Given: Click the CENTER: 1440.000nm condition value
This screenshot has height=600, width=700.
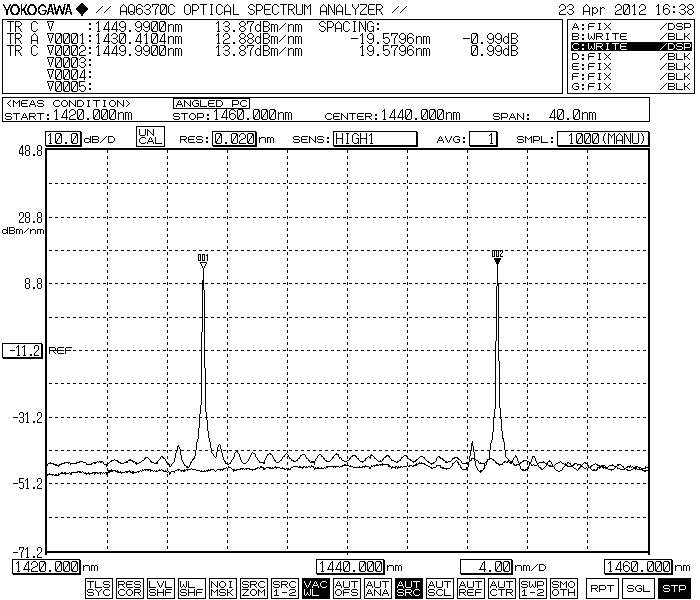Looking at the screenshot, I should coord(420,115).
